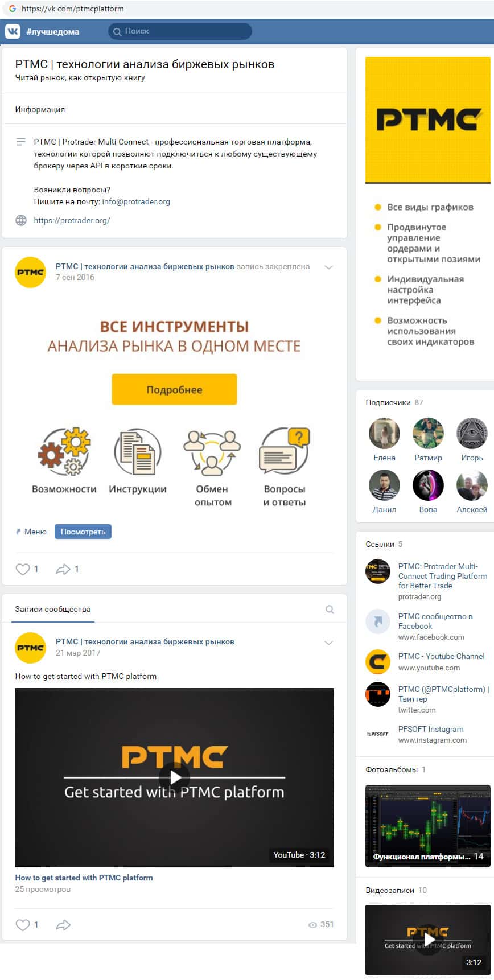Click the Посмотреть button
Viewport: 494px width, 980px height.
83,532
